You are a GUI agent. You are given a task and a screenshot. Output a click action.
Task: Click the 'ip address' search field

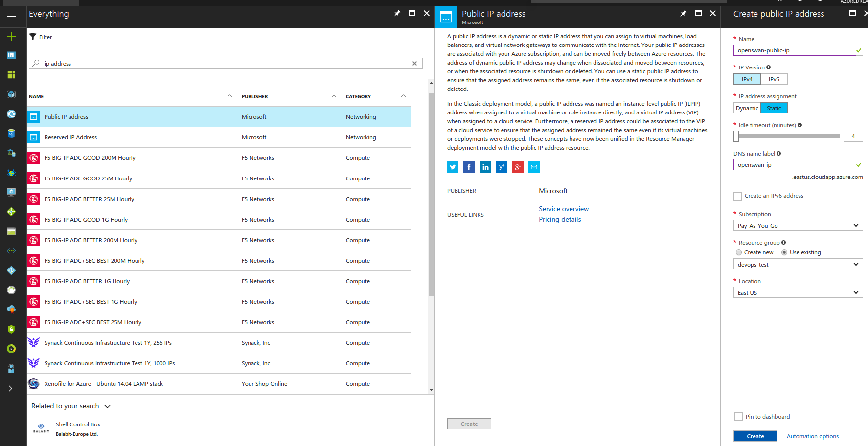pyautogui.click(x=226, y=64)
